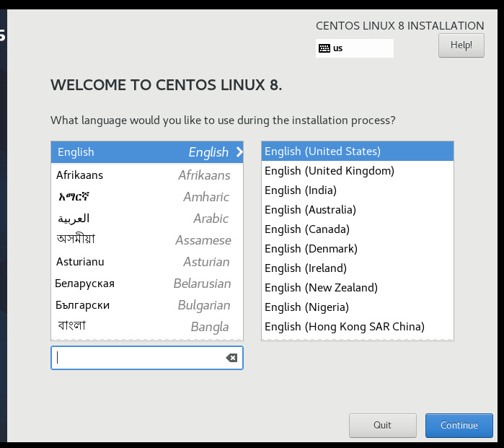Select English (Canada) locale
The height and width of the screenshot is (448, 504).
[x=307, y=229]
